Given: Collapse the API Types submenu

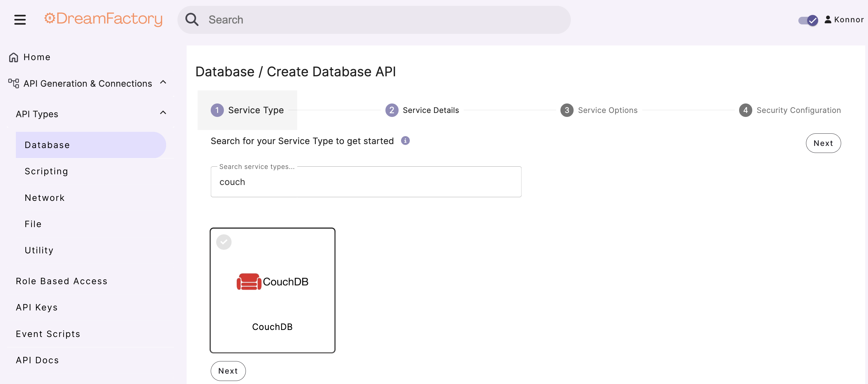Looking at the screenshot, I should (163, 113).
